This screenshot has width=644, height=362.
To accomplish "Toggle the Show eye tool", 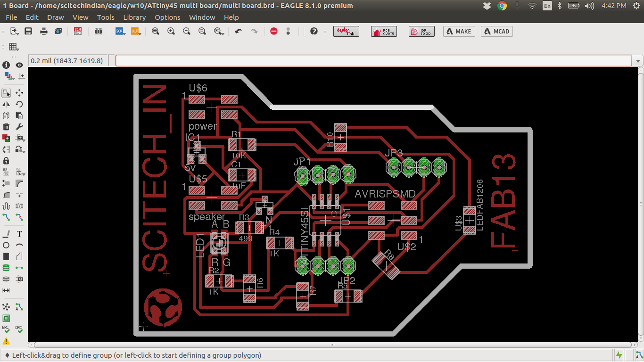I will pyautogui.click(x=19, y=65).
